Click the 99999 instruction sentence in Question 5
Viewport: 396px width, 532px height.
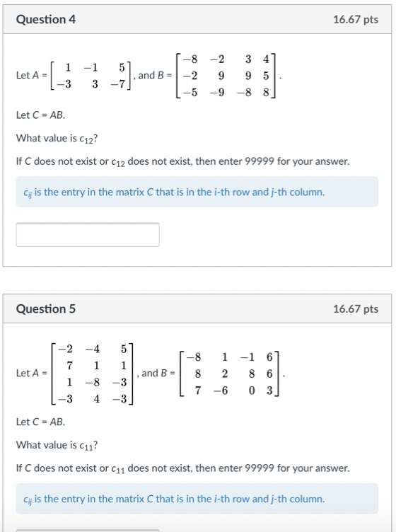[182, 468]
